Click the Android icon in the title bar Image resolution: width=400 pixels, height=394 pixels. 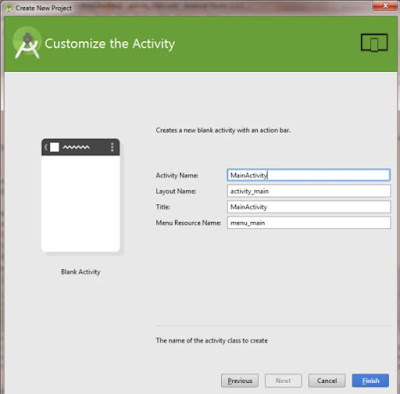click(x=8, y=8)
